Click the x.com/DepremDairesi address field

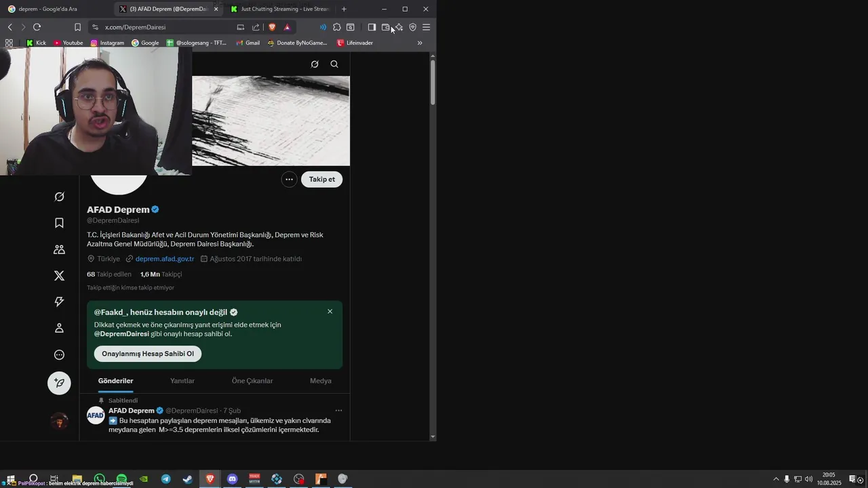pyautogui.click(x=166, y=27)
